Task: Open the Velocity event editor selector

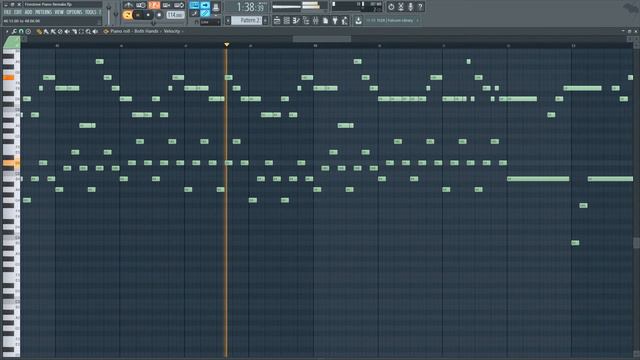Action: [x=171, y=31]
